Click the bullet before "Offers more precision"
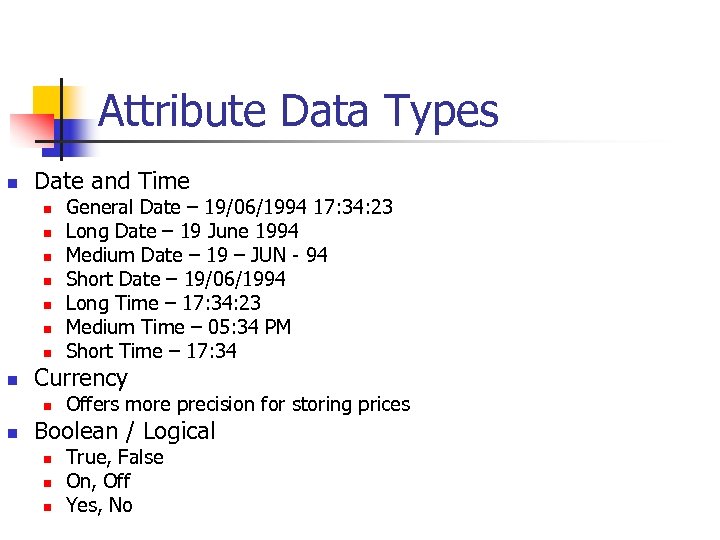Viewport: 720px width, 540px height. click(x=45, y=406)
